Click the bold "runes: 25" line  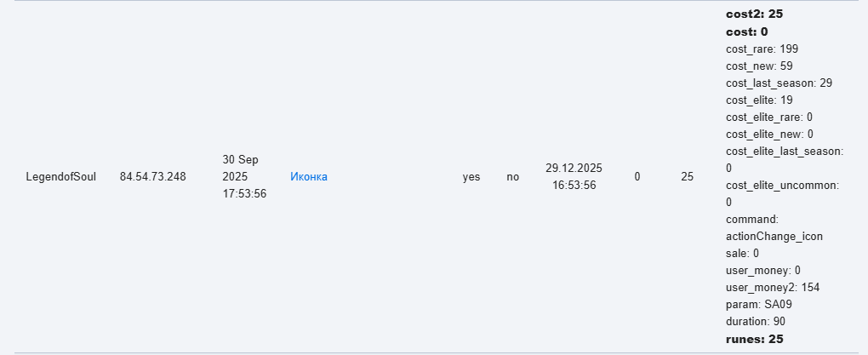click(754, 339)
